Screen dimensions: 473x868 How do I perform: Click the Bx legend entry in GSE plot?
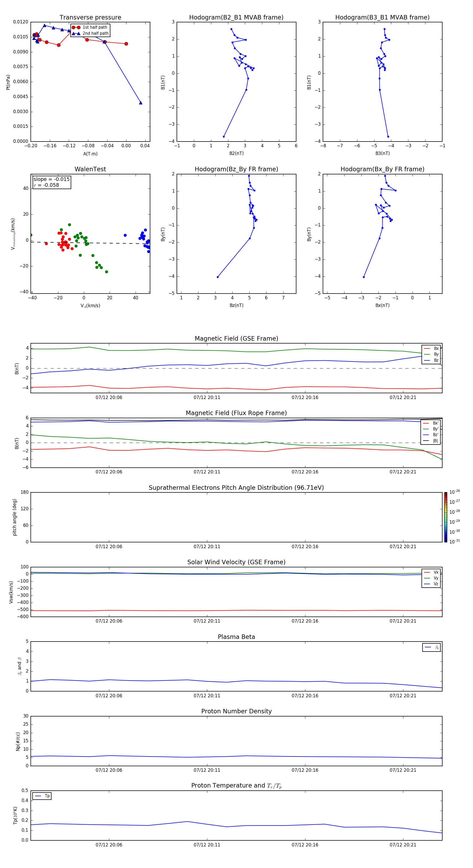(431, 349)
